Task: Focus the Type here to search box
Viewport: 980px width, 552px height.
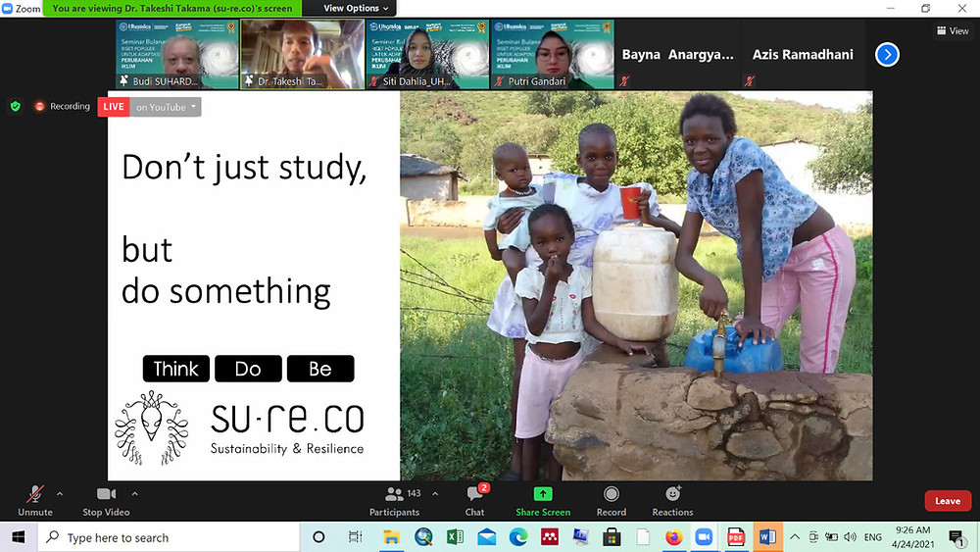Action: pyautogui.click(x=169, y=537)
